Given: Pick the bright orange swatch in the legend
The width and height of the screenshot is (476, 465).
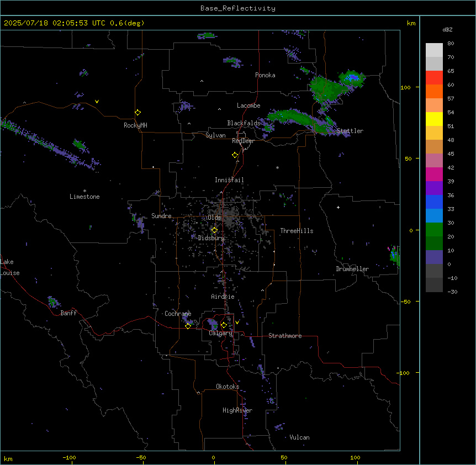Looking at the screenshot, I should (434, 91).
